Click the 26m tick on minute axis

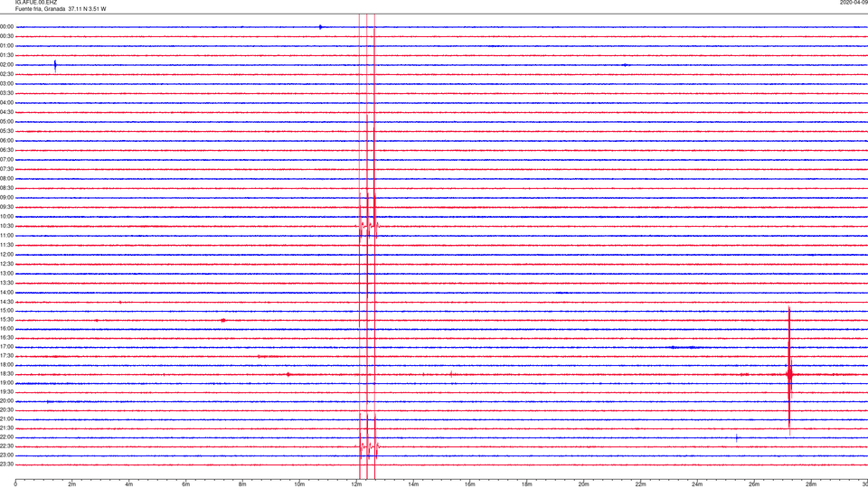(x=754, y=484)
